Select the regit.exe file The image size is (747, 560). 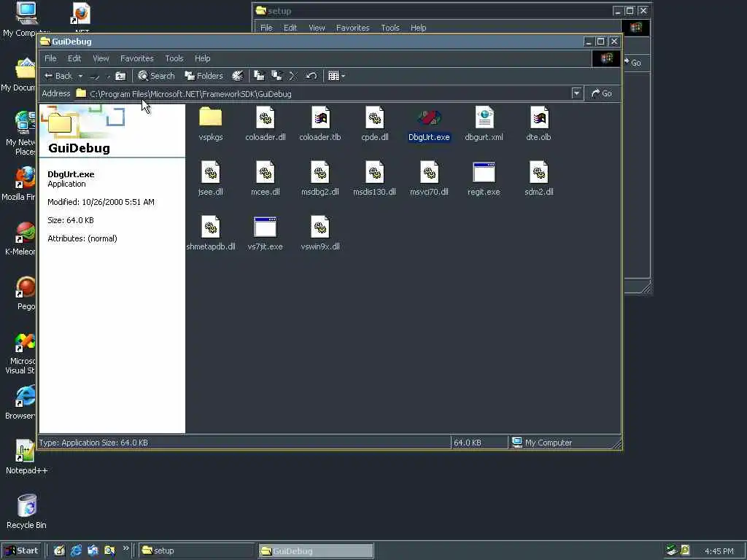[x=484, y=179]
